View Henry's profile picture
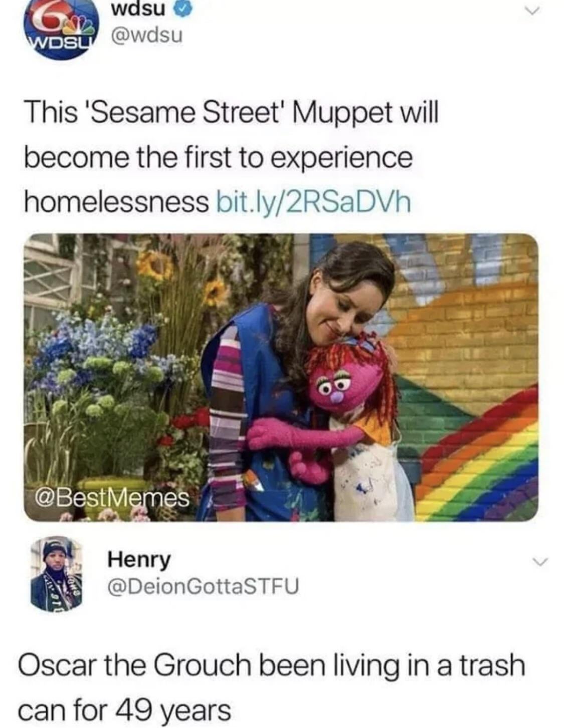This screenshot has width=564, height=728. [56, 574]
